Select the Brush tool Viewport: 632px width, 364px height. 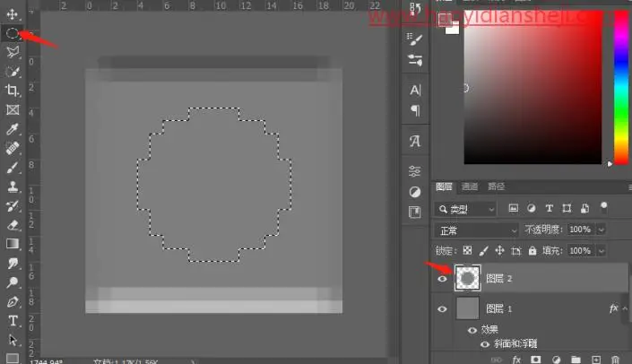click(13, 168)
